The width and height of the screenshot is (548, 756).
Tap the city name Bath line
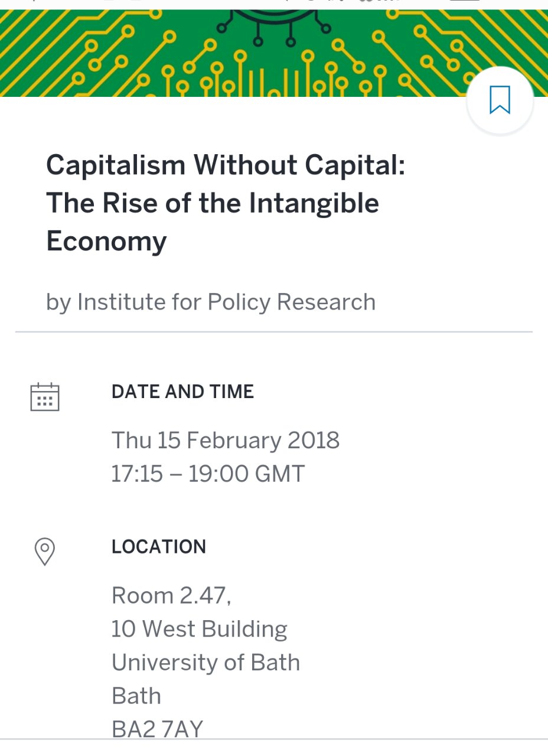tap(136, 696)
